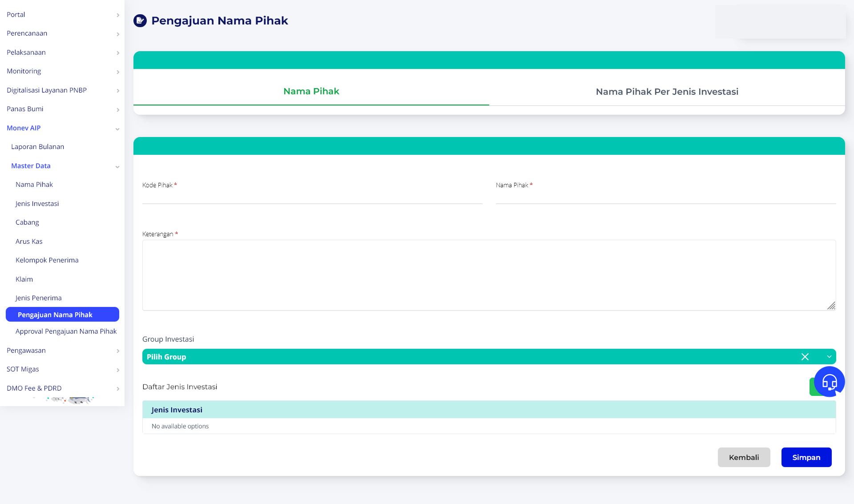Click the DMO Fee & PDRD label
This screenshot has width=854, height=504.
click(x=34, y=388)
